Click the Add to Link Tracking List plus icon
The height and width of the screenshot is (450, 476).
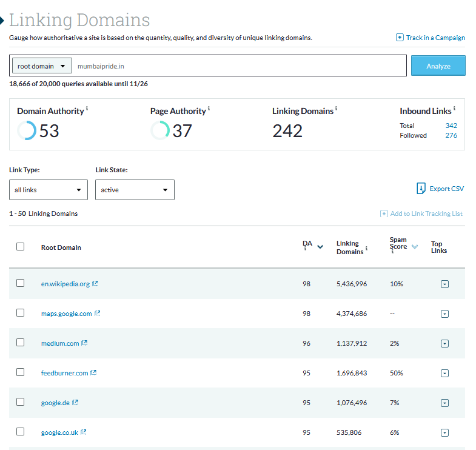(384, 213)
